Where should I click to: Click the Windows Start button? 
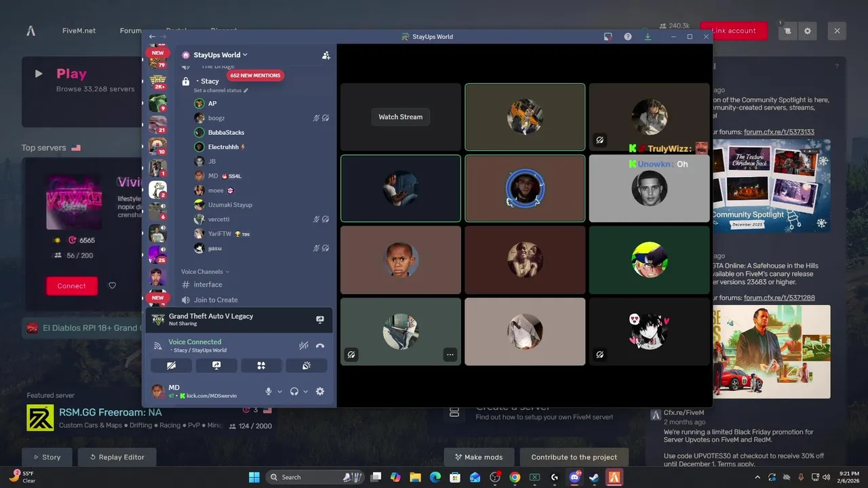(x=254, y=477)
